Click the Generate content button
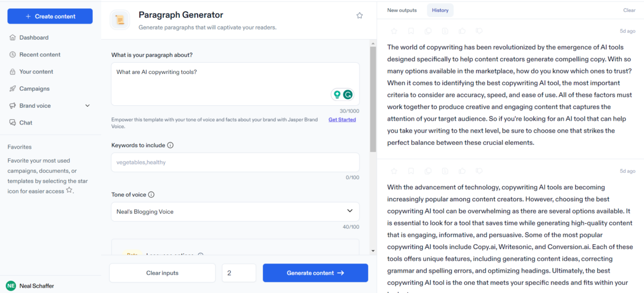Image resolution: width=644 pixels, height=293 pixels. tap(316, 273)
